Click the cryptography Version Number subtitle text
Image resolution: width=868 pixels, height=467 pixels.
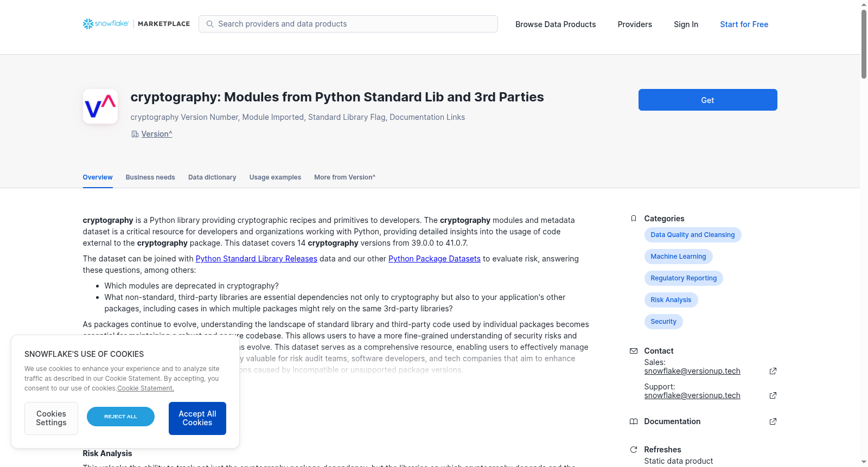coord(298,117)
